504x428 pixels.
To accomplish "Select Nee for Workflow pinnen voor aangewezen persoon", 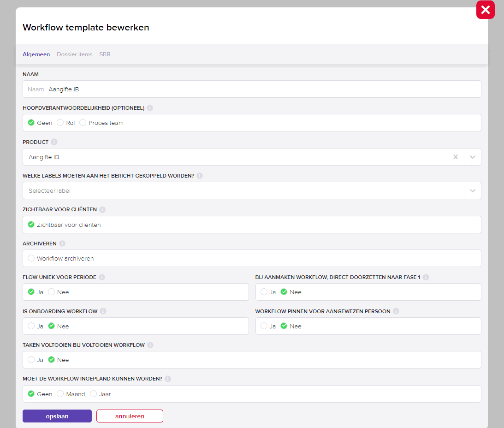I will pos(284,326).
